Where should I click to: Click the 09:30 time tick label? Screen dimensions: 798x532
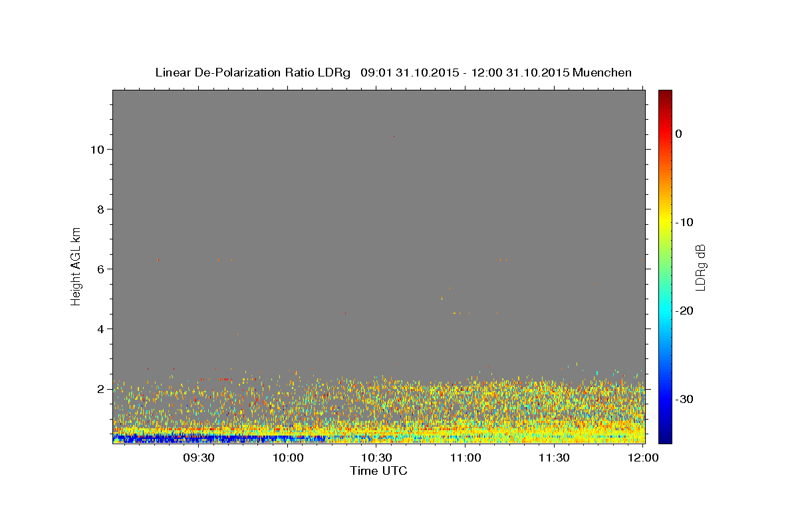(199, 458)
